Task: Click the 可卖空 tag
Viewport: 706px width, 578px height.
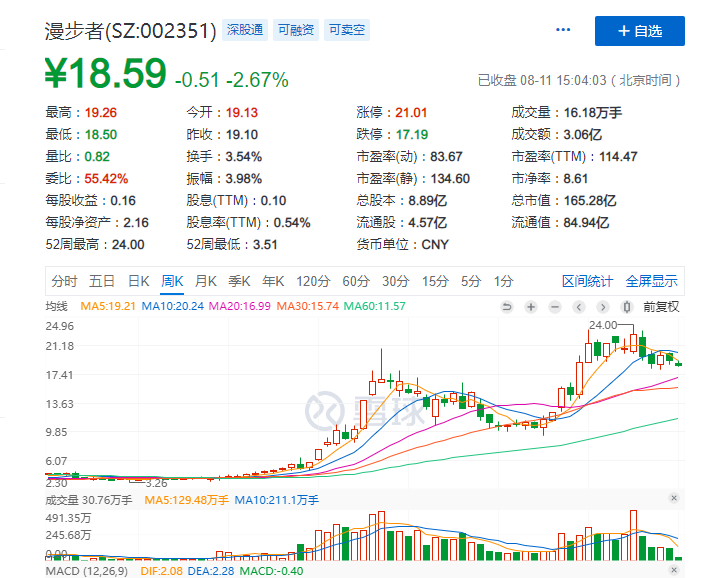Action: pyautogui.click(x=347, y=30)
